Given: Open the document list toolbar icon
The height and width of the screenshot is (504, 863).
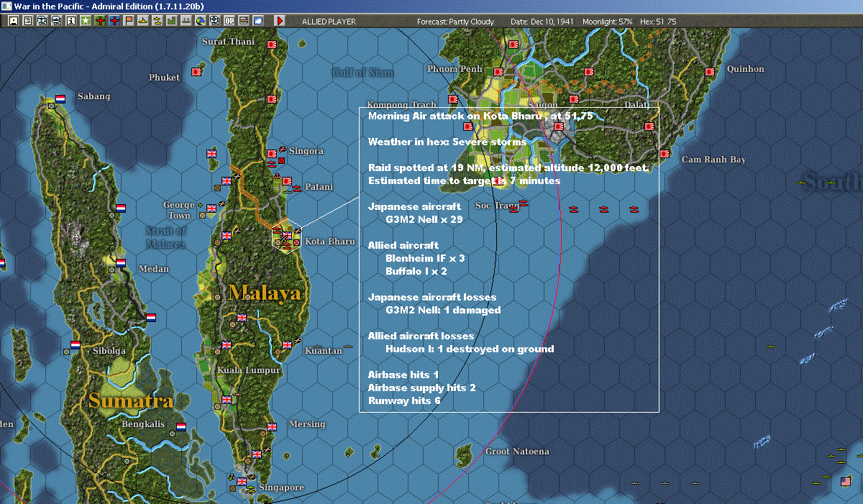Looking at the screenshot, I should pyautogui.click(x=27, y=21).
